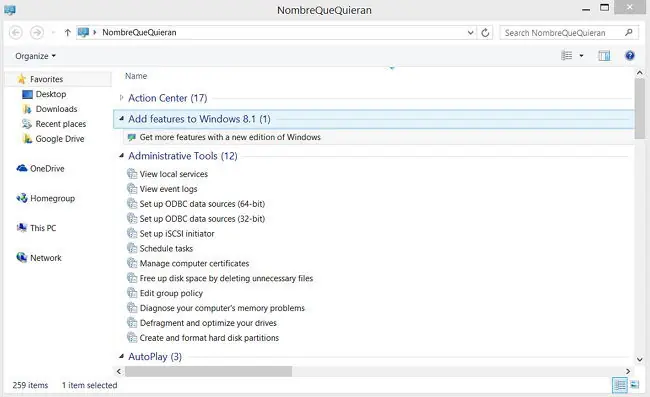650x397 pixels.
Task: Select Network in the navigation pane
Action: (x=46, y=258)
